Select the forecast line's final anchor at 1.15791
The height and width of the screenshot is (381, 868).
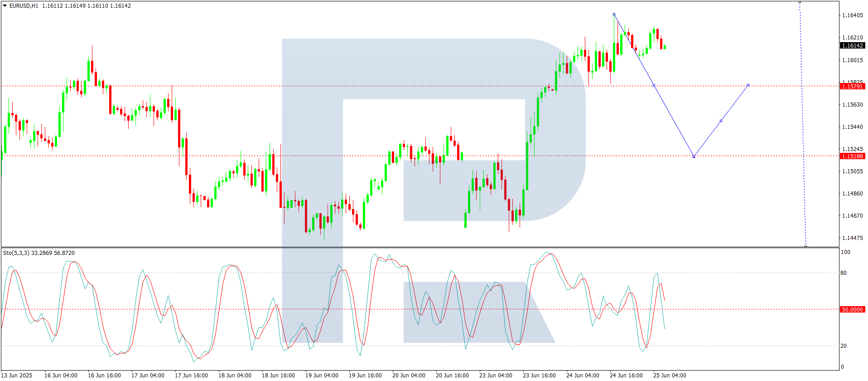[x=748, y=85]
